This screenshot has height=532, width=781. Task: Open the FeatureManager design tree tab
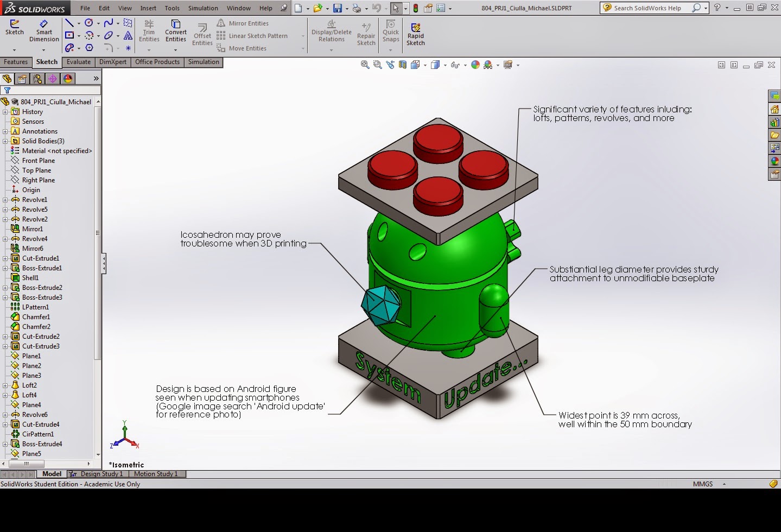[7, 79]
